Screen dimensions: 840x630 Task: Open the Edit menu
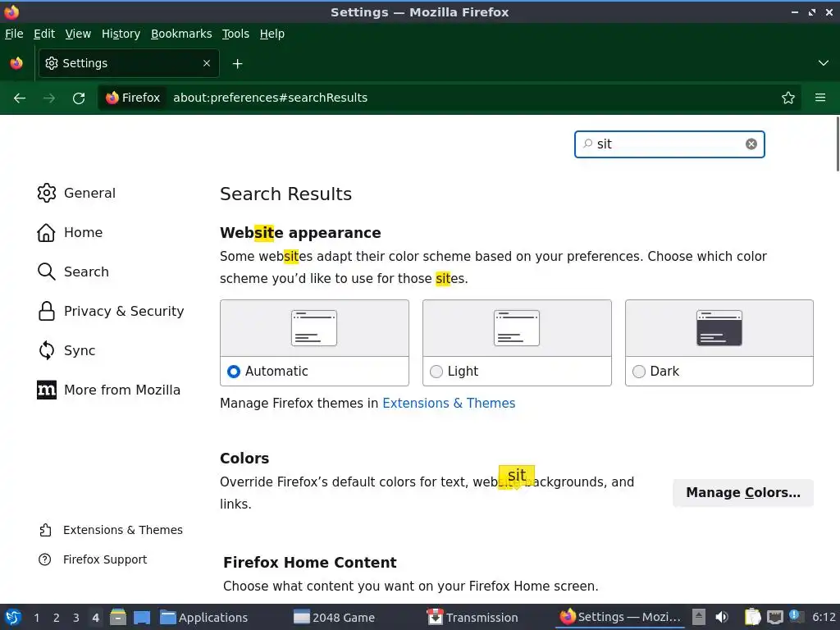[x=44, y=34]
